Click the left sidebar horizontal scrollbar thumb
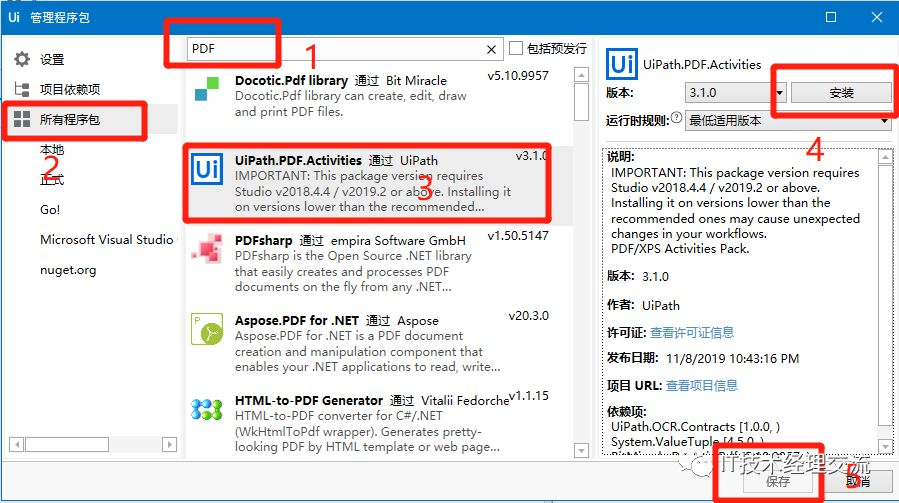The width and height of the screenshot is (899, 503). pos(67,444)
